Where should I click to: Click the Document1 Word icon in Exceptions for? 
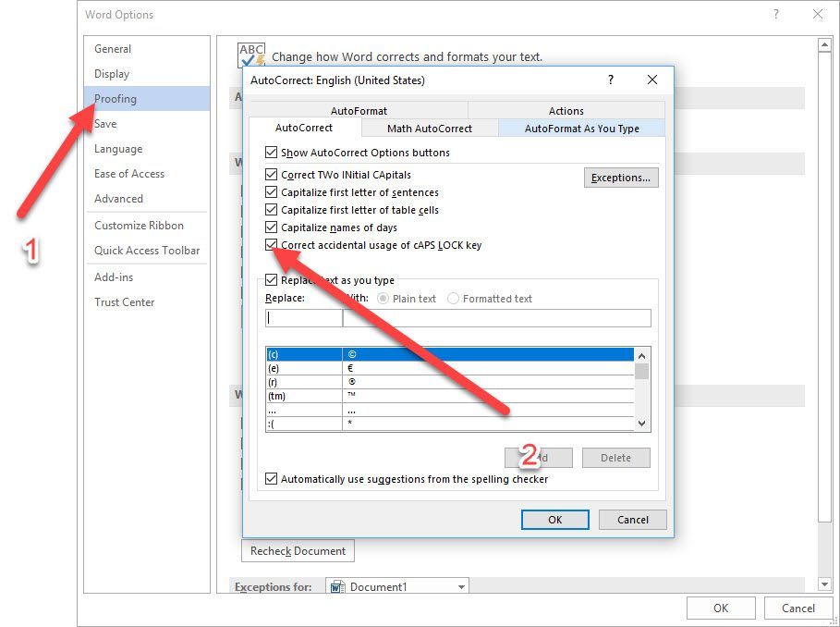click(337, 587)
